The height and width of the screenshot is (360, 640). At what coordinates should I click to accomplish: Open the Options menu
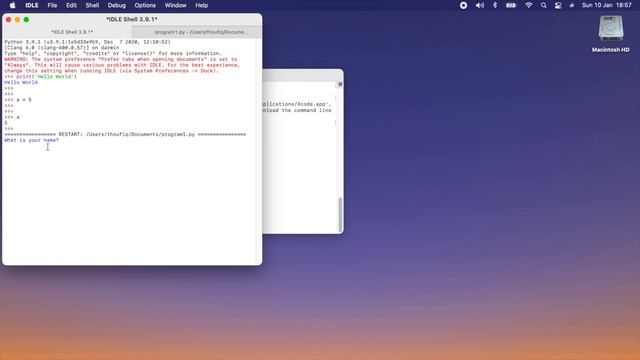point(145,5)
